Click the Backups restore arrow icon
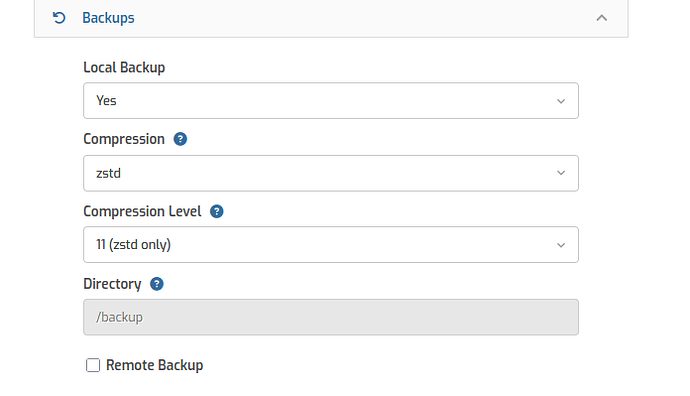This screenshot has height=396, width=690. pyautogui.click(x=59, y=18)
